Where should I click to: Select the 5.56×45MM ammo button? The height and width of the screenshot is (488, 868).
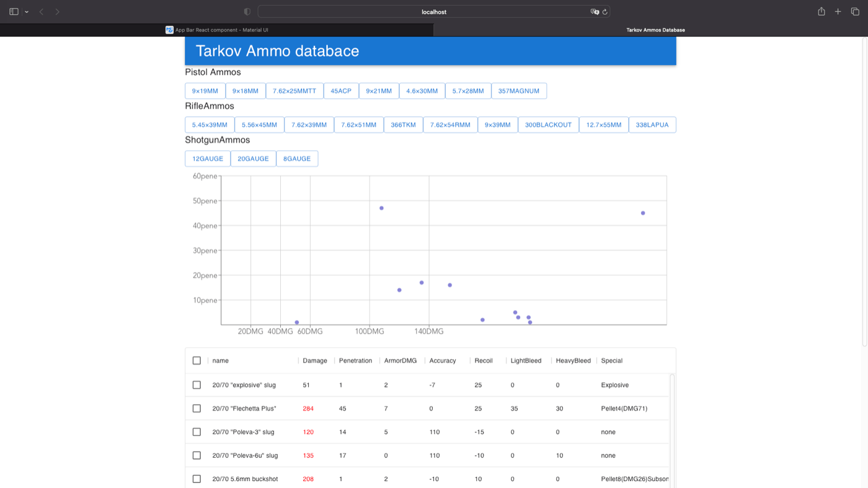click(x=260, y=125)
